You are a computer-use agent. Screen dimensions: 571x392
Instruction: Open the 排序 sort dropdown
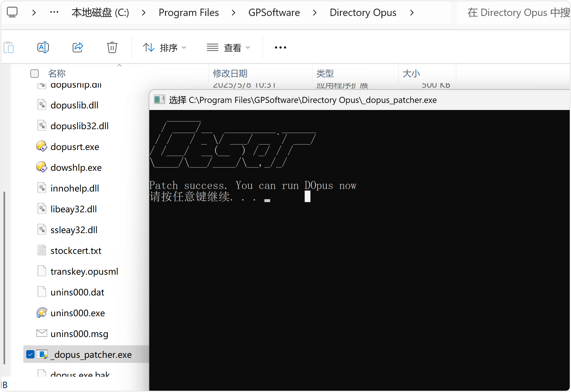pyautogui.click(x=164, y=48)
